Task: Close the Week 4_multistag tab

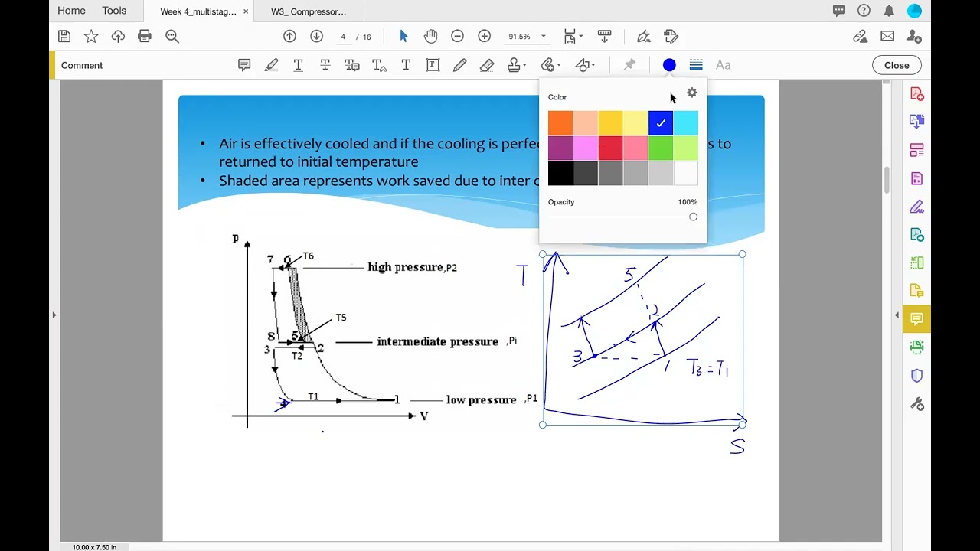Action: pos(245,11)
